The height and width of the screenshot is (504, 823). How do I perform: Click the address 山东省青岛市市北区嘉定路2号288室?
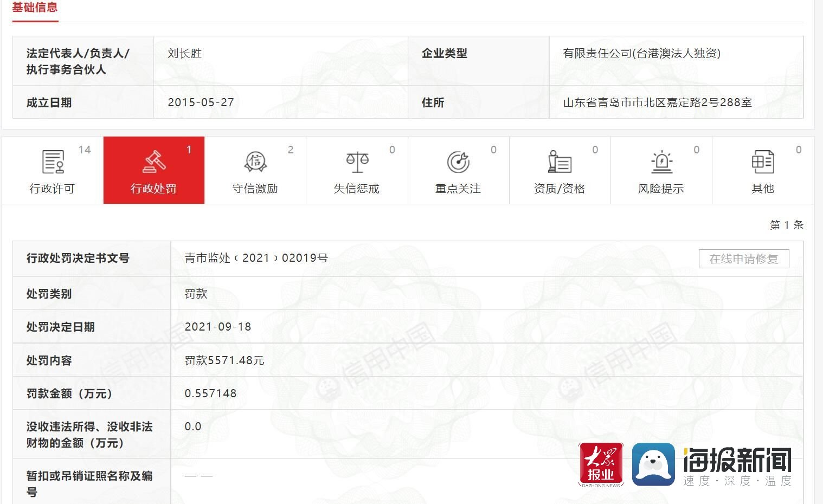click(x=658, y=102)
